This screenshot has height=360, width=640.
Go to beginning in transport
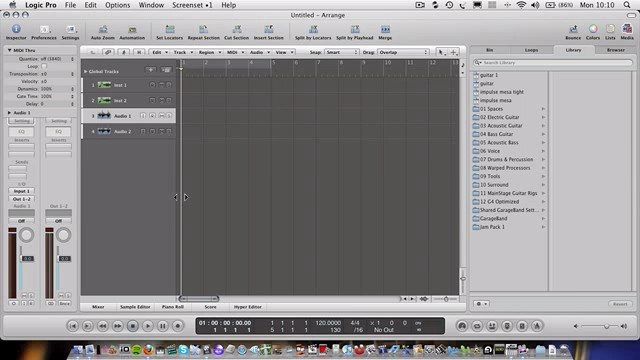73,326
